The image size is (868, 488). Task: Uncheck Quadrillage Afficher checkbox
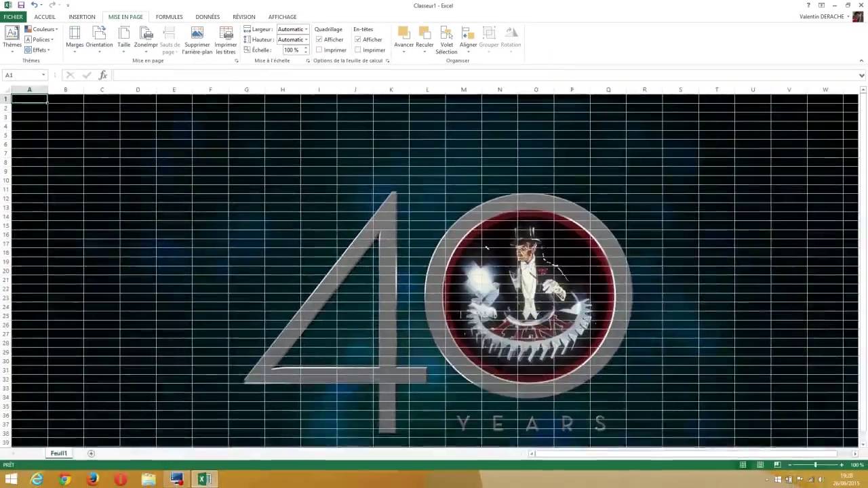319,39
